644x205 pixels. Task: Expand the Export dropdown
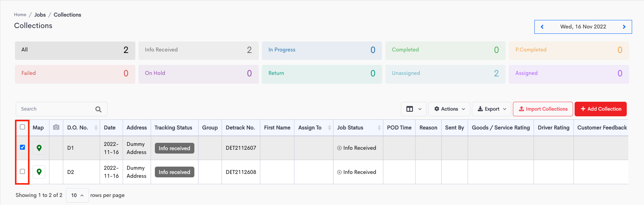[491, 109]
